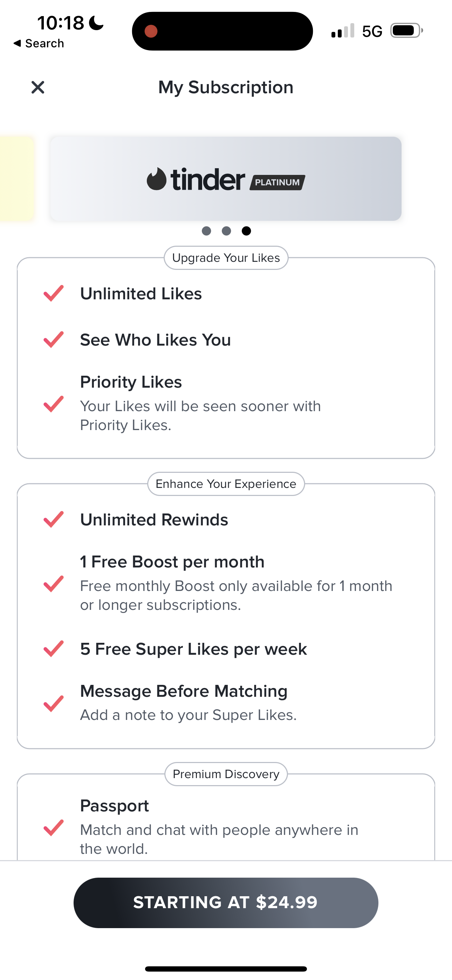Tap the Super Likes checkmark icon
This screenshot has height=980, width=452.
click(54, 649)
